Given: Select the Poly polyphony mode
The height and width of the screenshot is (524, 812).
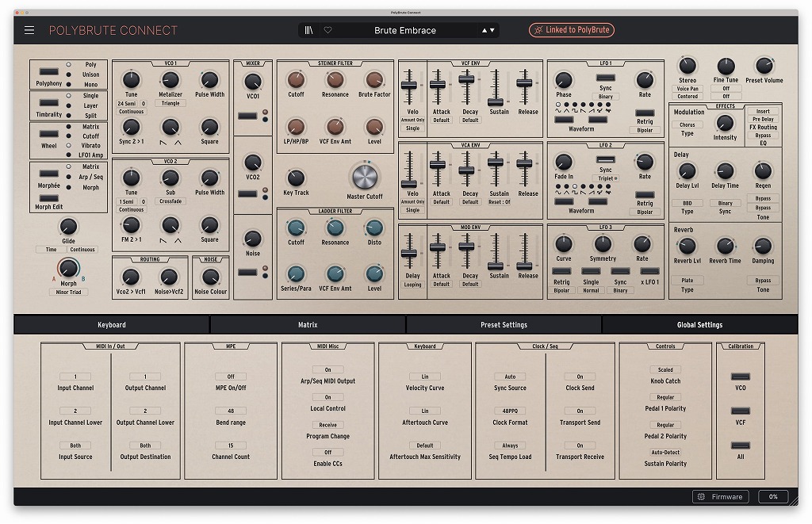Looking at the screenshot, I should coord(68,65).
